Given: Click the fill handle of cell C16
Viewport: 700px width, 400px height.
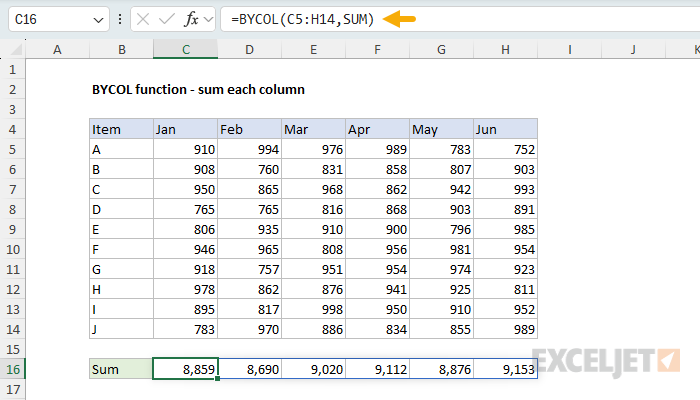Looking at the screenshot, I should click(x=217, y=379).
